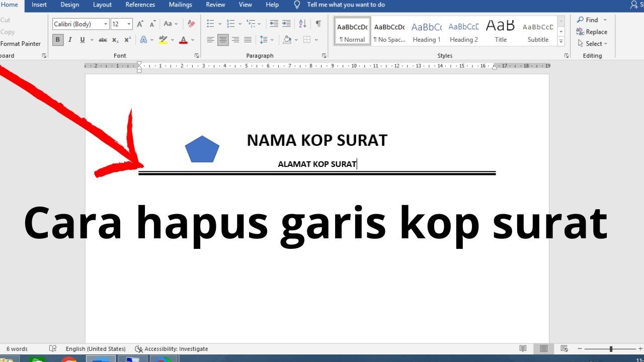Toggle Italic formatting button
The width and height of the screenshot is (644, 362).
[x=70, y=40]
